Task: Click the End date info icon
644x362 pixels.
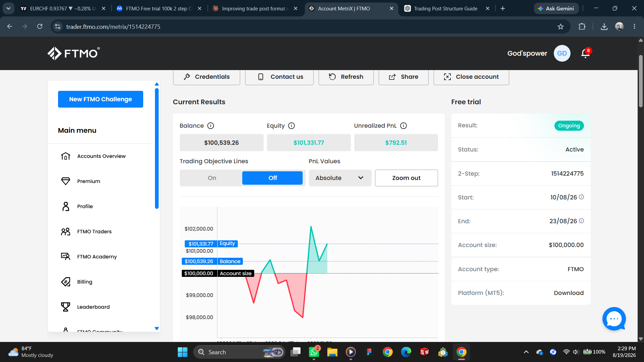Action: click(582, 221)
